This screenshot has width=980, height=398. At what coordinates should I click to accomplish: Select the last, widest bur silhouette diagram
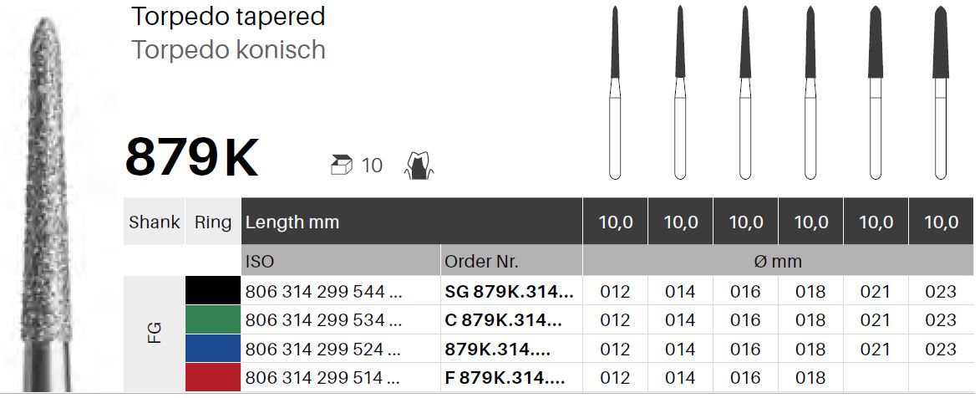point(941,93)
